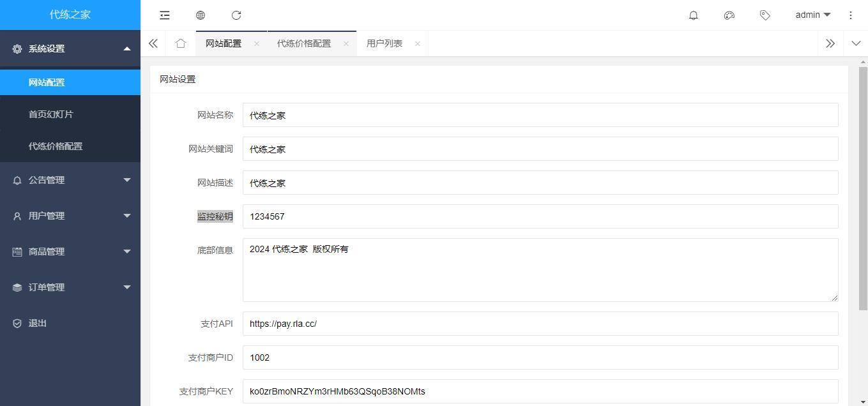Click 退出 to log out
The image size is (868, 406).
coord(38,323)
